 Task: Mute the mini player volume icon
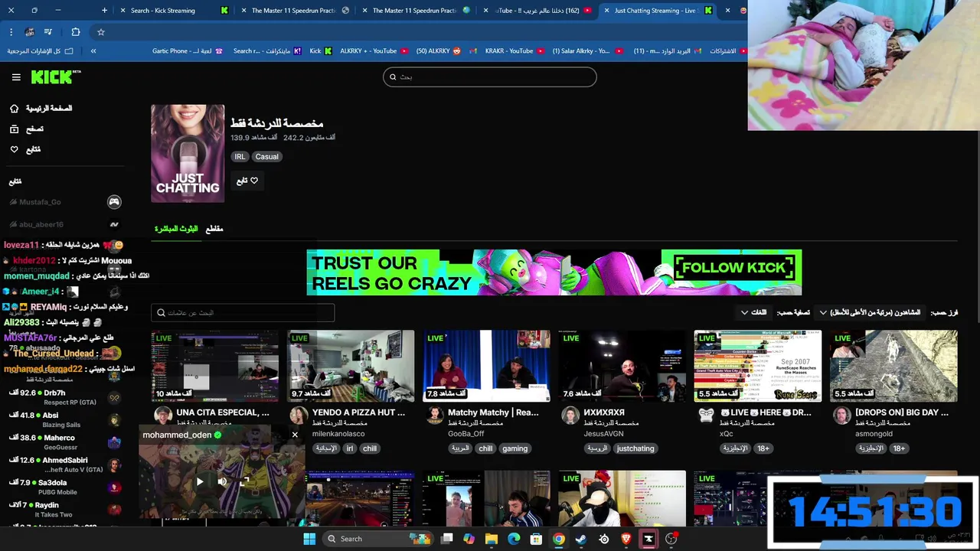pyautogui.click(x=222, y=481)
